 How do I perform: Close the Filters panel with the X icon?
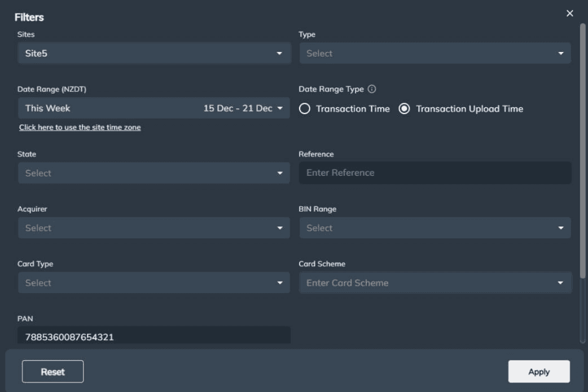point(569,14)
